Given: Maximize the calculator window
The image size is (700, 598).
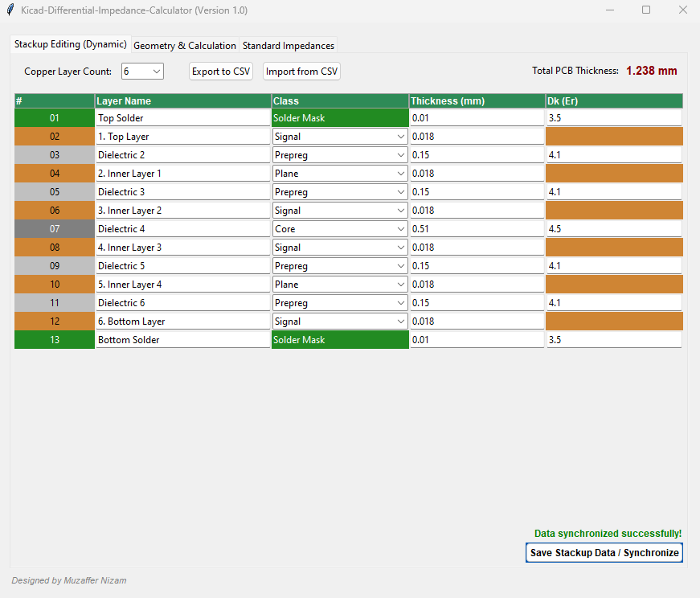Looking at the screenshot, I should tap(646, 10).
